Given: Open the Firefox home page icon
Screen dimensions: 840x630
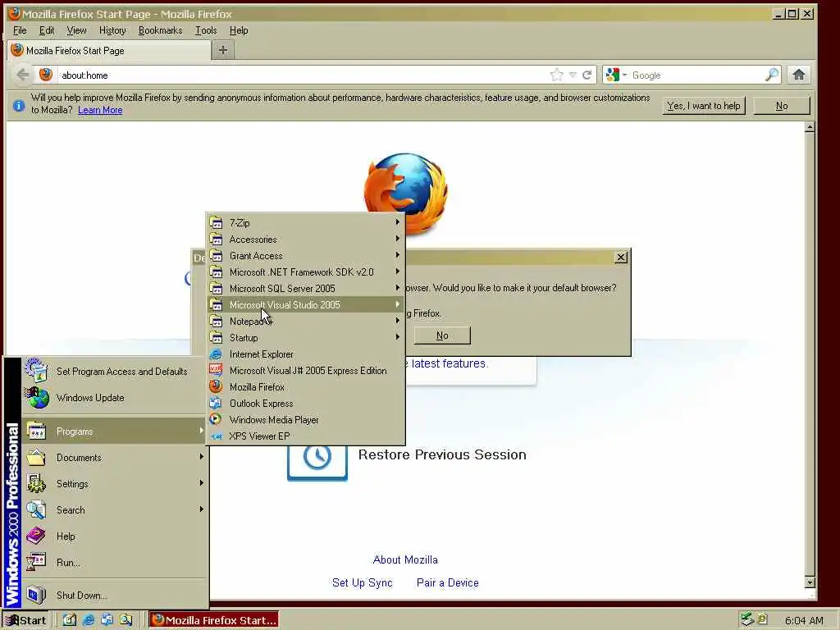Looking at the screenshot, I should click(799, 75).
